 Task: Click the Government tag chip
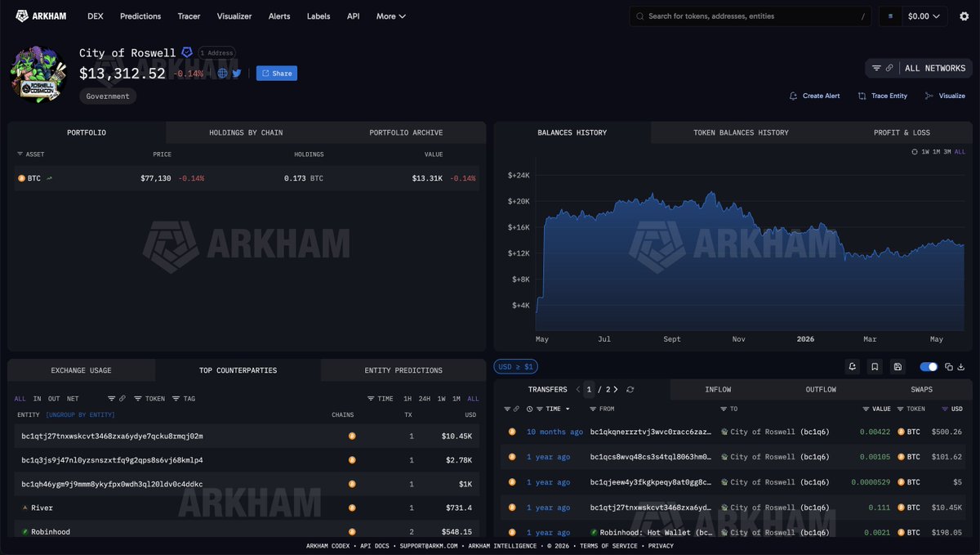tap(108, 96)
